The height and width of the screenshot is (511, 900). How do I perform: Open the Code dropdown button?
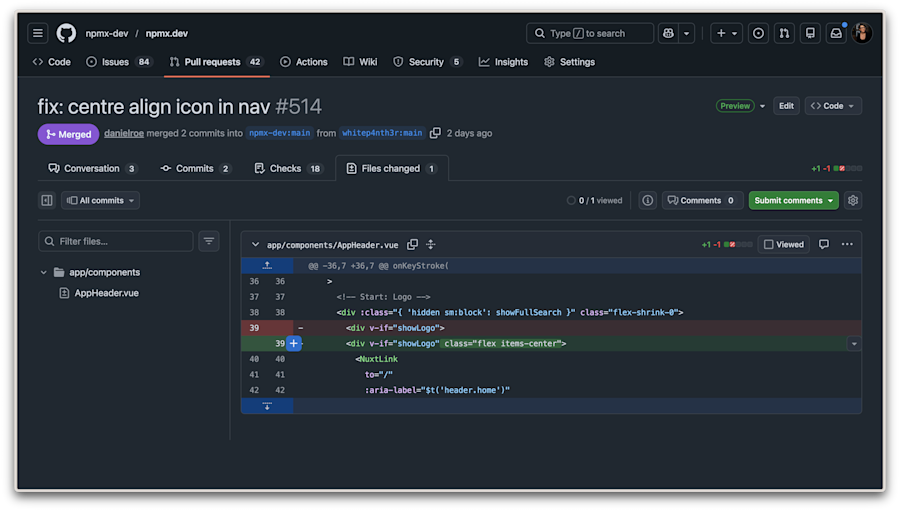(833, 106)
